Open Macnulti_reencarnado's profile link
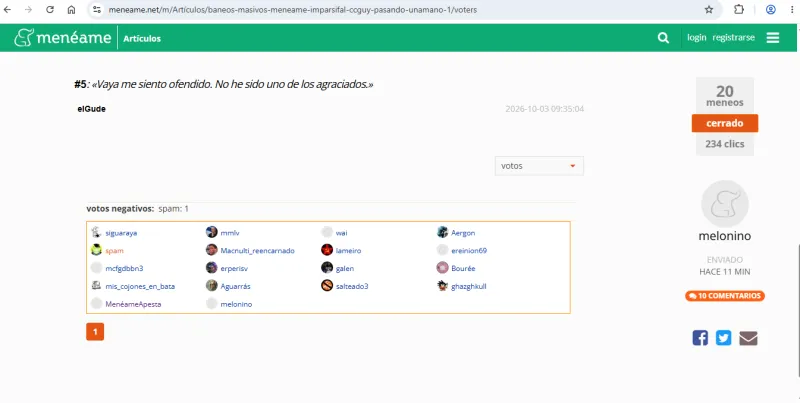This screenshot has height=403, width=800. point(257,251)
